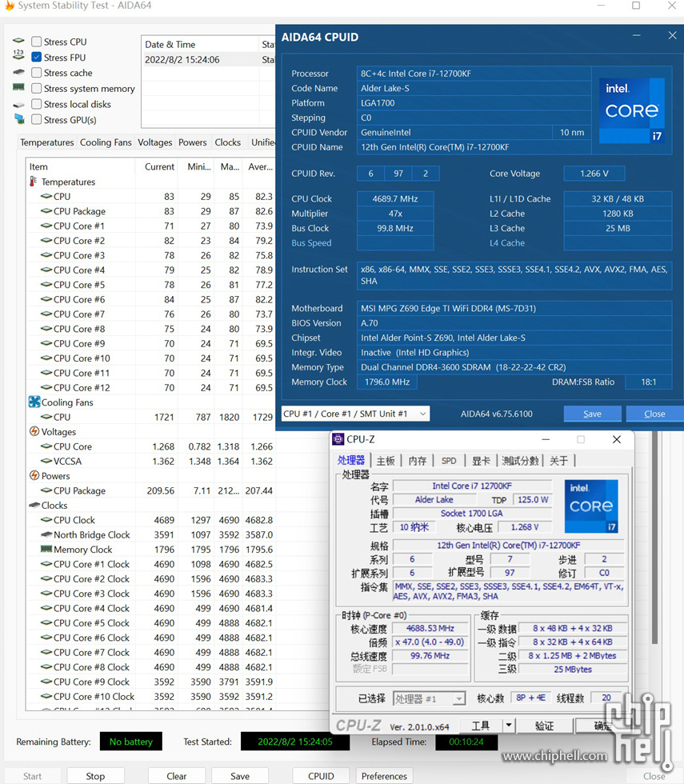Uncheck the Stress FPU checkbox

click(x=36, y=57)
